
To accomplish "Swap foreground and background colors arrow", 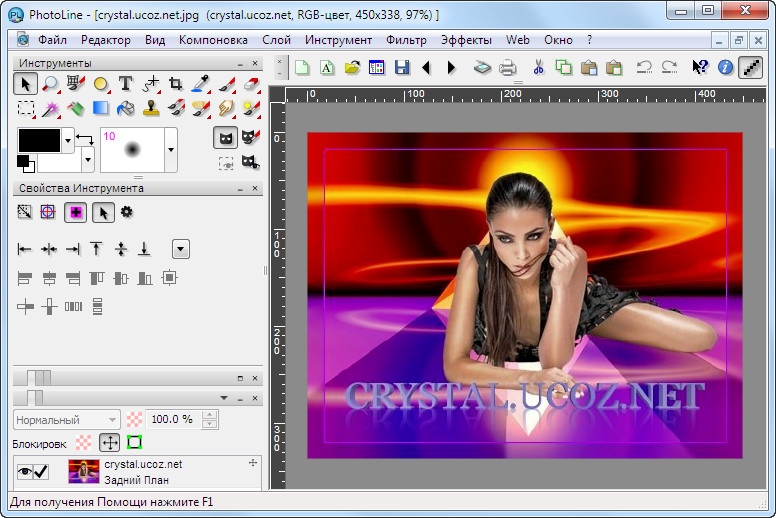I will [85, 139].
